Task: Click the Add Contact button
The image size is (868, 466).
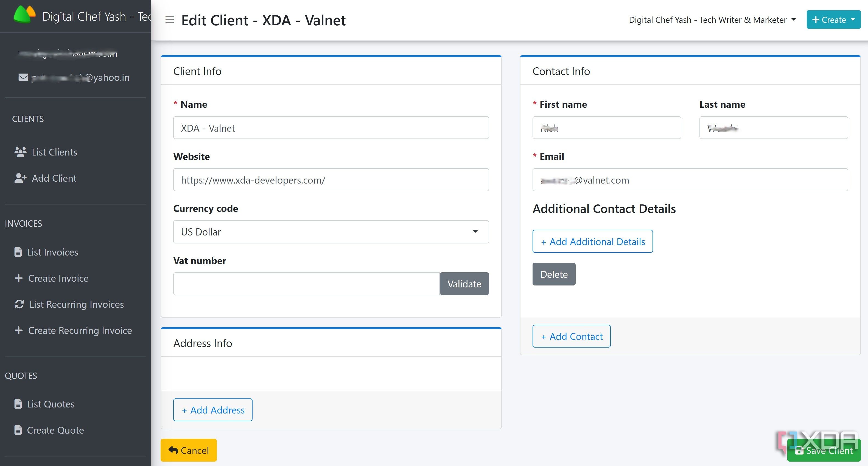Action: click(571, 336)
